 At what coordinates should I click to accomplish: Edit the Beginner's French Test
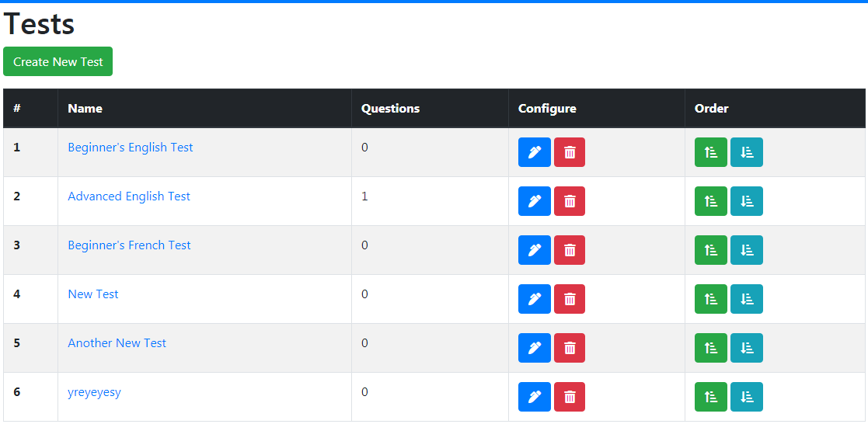(534, 250)
